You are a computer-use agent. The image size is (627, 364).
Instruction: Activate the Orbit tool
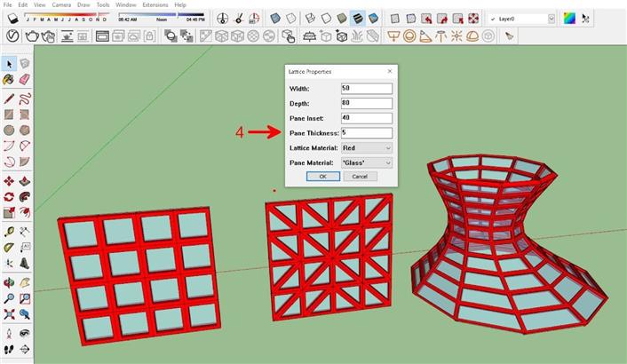click(9, 282)
